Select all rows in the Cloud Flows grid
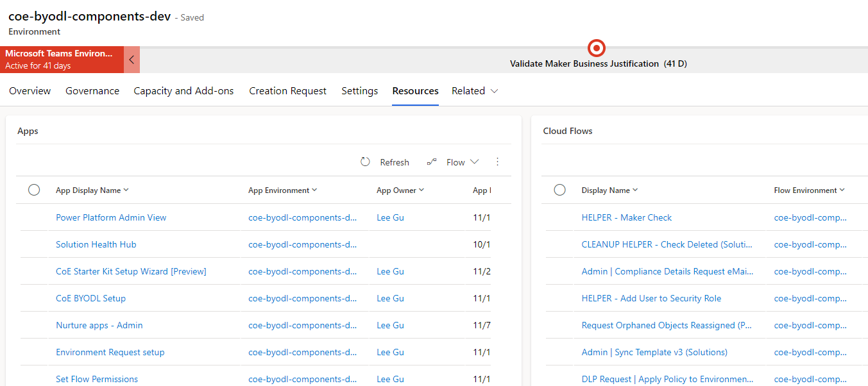 click(559, 190)
